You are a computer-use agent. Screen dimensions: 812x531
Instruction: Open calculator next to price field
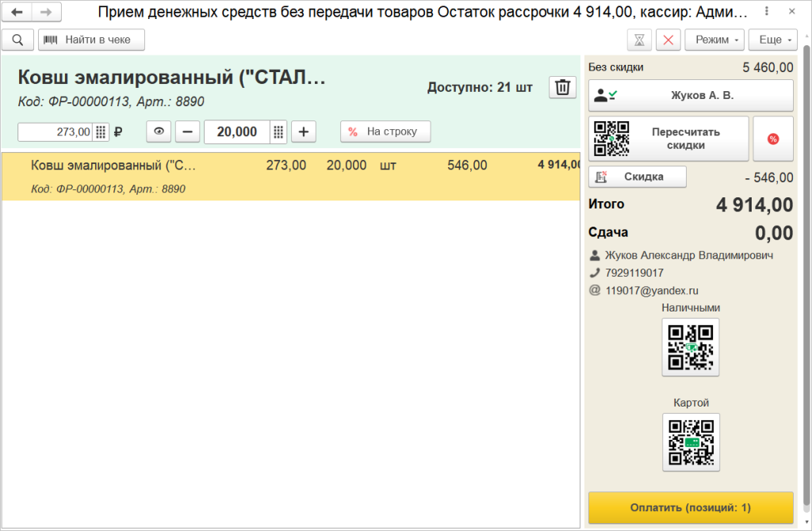pos(101,132)
